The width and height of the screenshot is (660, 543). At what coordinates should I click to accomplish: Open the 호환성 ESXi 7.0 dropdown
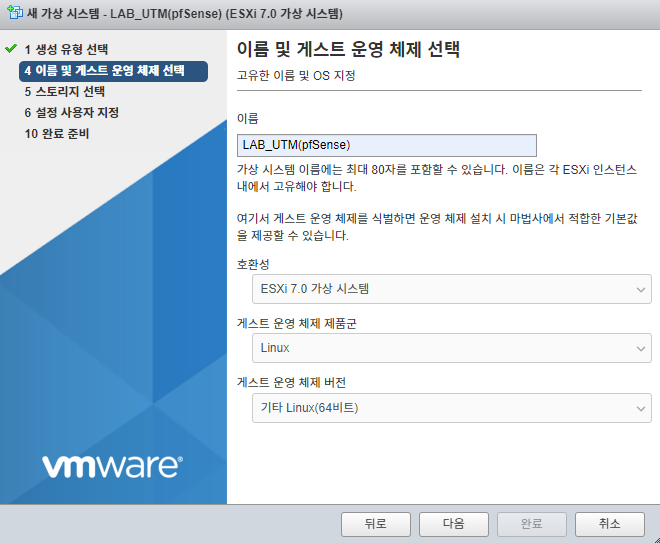[451, 289]
